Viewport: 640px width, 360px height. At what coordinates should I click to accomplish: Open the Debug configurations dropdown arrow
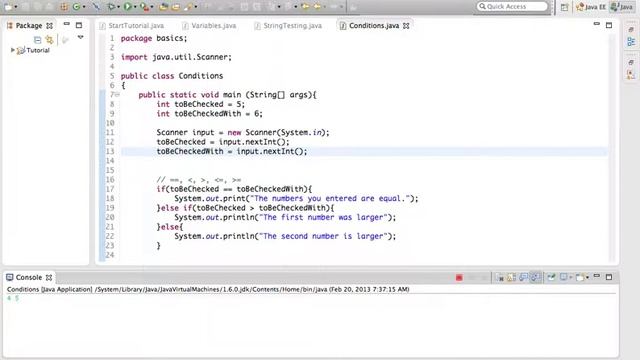[118, 7]
